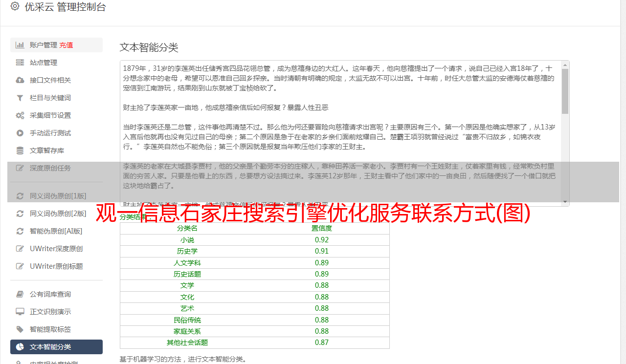
Task: Click the tag icon for 智能提取标签
Action: (x=20, y=329)
